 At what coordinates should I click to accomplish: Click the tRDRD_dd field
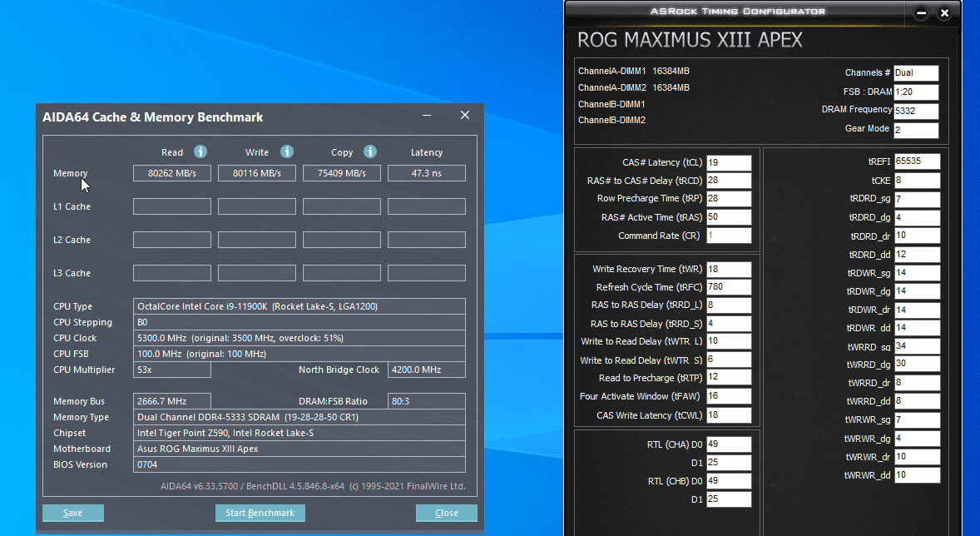pyautogui.click(x=917, y=255)
